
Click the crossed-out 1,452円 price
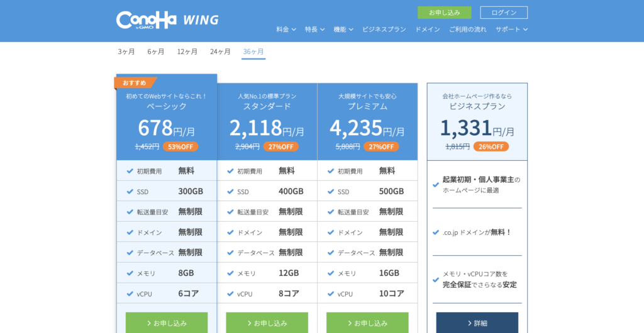[147, 147]
